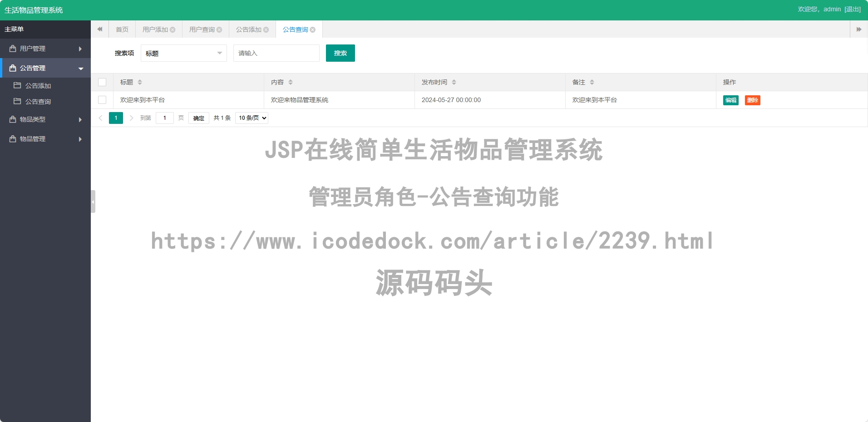Select the 公告查询 tab
The width and height of the screenshot is (868, 422).
[296, 29]
